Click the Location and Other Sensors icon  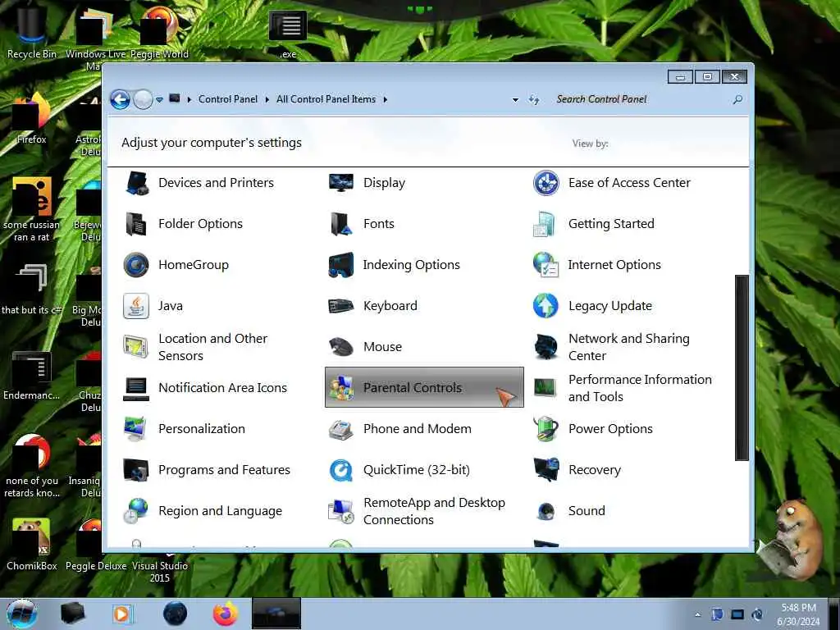pyautogui.click(x=135, y=347)
